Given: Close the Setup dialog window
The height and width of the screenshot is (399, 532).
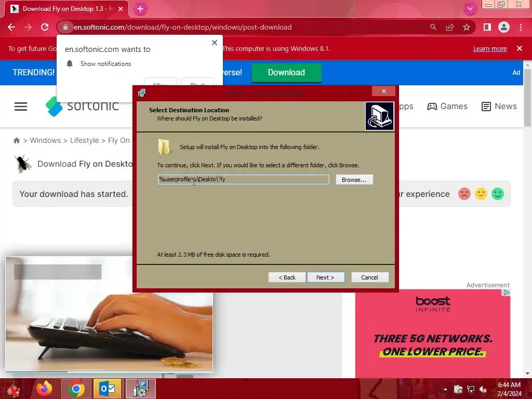Looking at the screenshot, I should click(384, 91).
